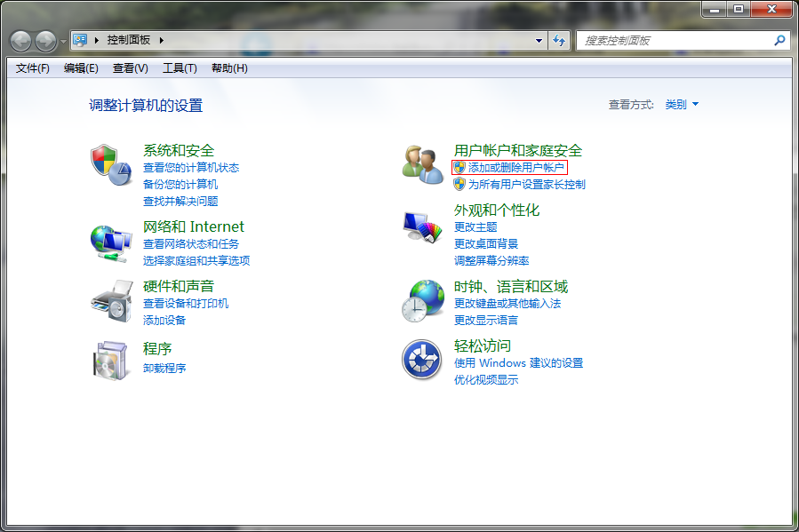The height and width of the screenshot is (532, 799).
Task: Click the Network and Internet globe icon
Action: [x=110, y=244]
